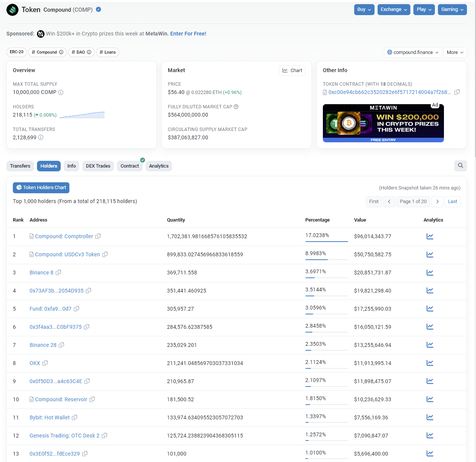476x462 pixels.
Task: Copy the Binance 28 address
Action: coord(61,345)
